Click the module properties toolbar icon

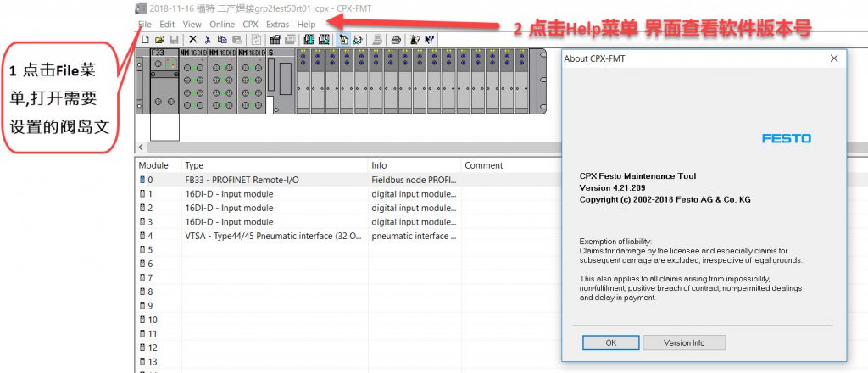coord(275,39)
